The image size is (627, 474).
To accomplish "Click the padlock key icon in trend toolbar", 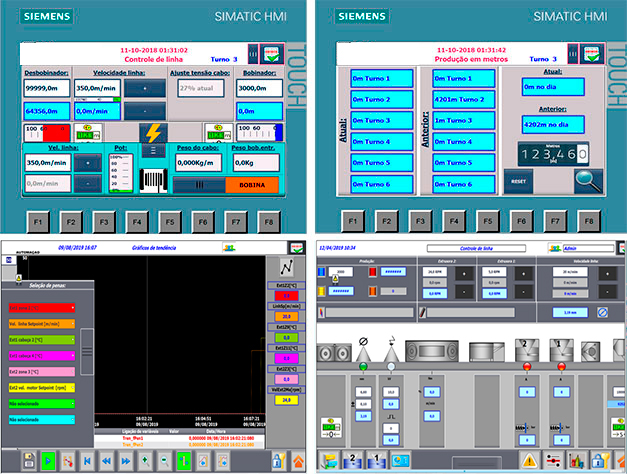I will (279, 461).
